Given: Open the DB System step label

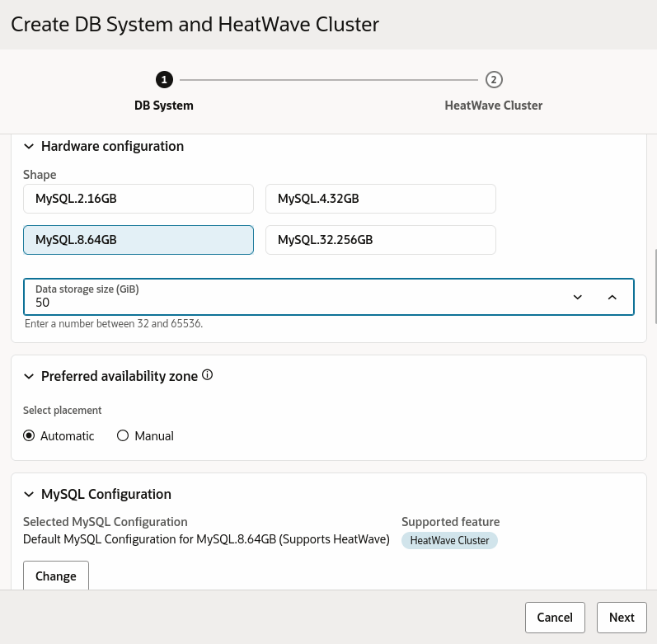Looking at the screenshot, I should coord(164,106).
